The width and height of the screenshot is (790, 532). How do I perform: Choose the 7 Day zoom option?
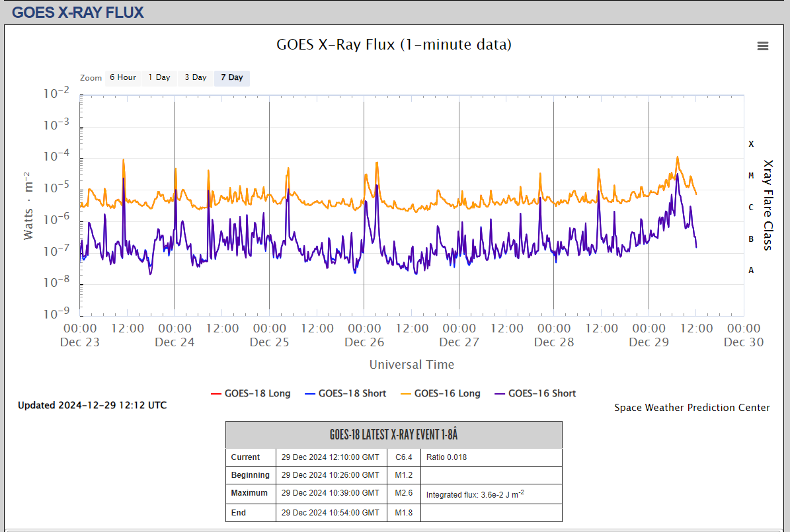click(x=231, y=77)
